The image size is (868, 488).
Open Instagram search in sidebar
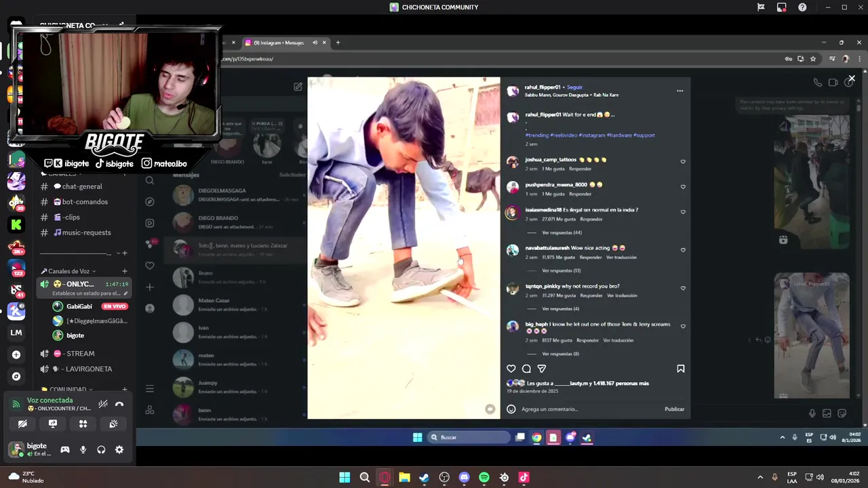[x=150, y=180]
